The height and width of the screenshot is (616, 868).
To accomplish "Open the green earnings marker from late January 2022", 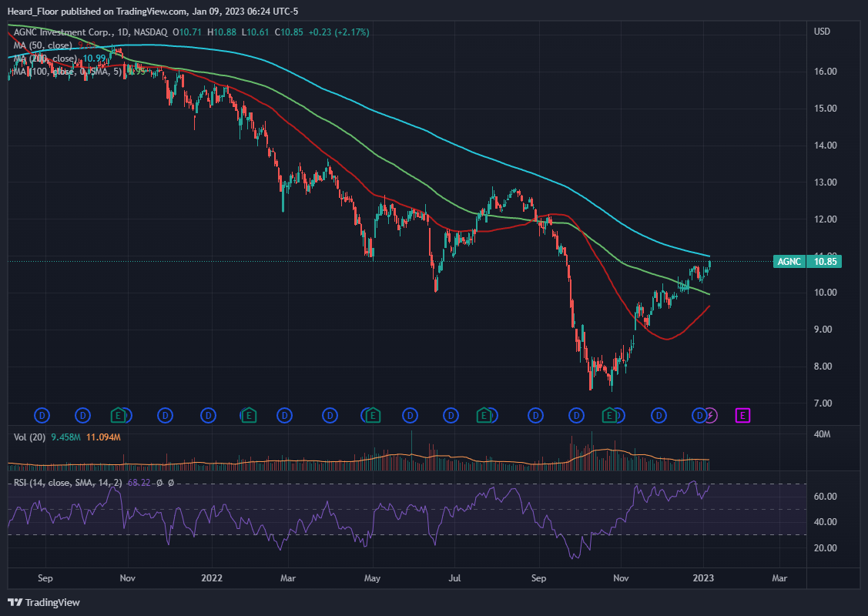I will pyautogui.click(x=249, y=415).
